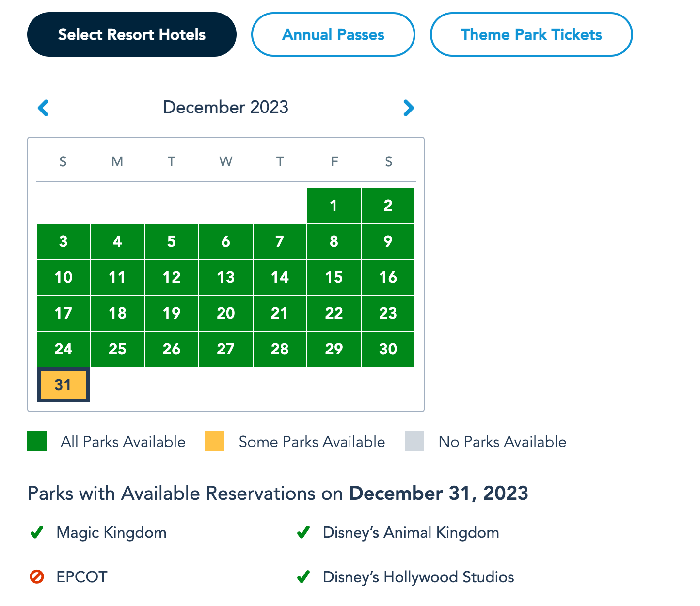Pick December 30 on the calendar
The image size is (700, 606).
[388, 349]
